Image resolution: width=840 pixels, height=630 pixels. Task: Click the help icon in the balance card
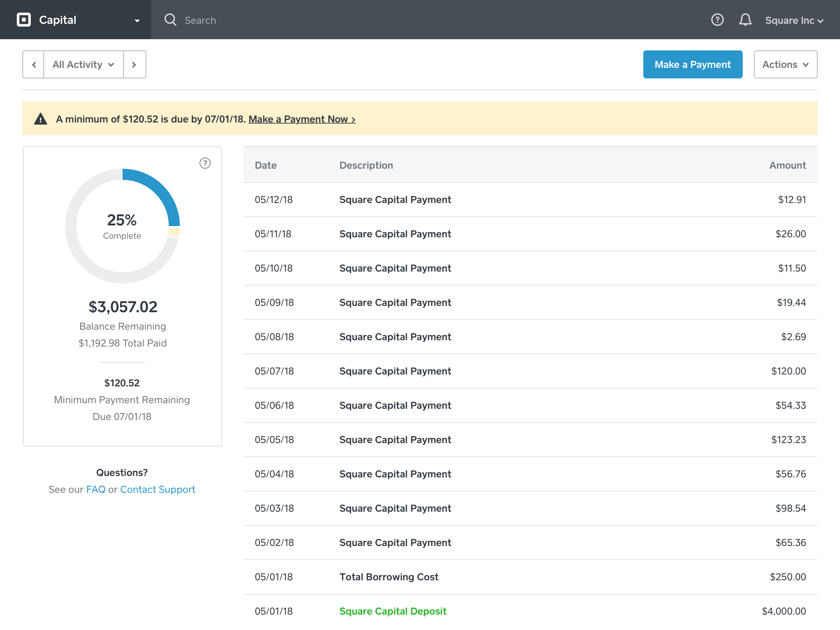[x=205, y=163]
